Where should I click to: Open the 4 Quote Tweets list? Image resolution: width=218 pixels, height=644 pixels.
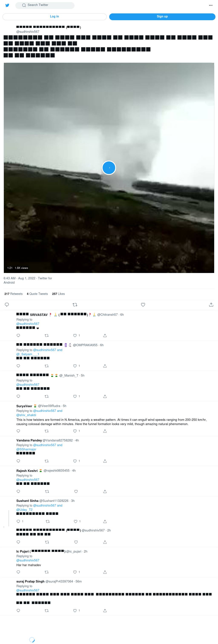[37, 294]
